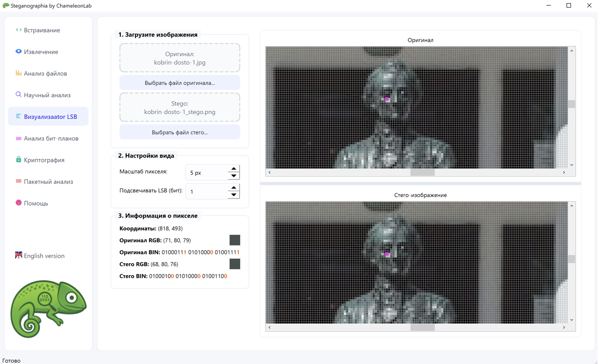Viewport: 598px width, 364px height.
Task: Click the Оригинал RGB (71, 80, 79) text
Action: pos(155,240)
